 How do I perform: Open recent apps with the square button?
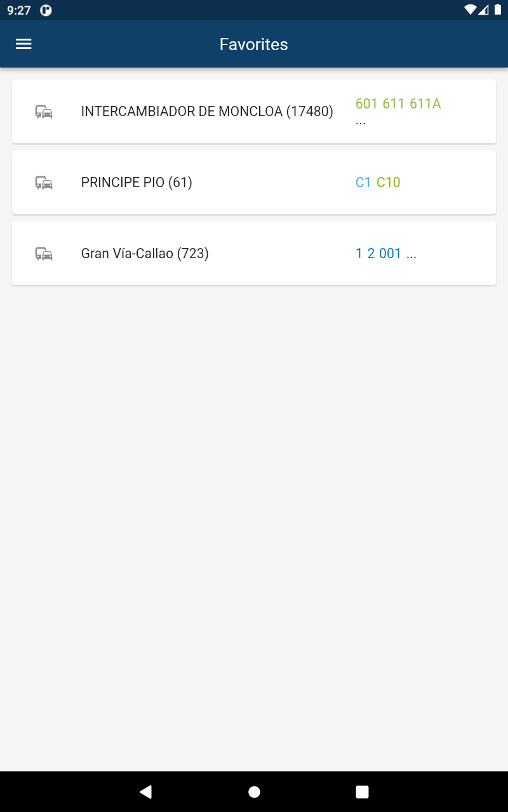(362, 792)
